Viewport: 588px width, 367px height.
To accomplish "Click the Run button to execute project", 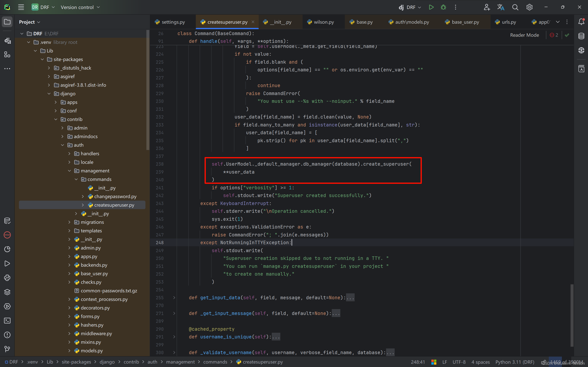I will click(431, 7).
